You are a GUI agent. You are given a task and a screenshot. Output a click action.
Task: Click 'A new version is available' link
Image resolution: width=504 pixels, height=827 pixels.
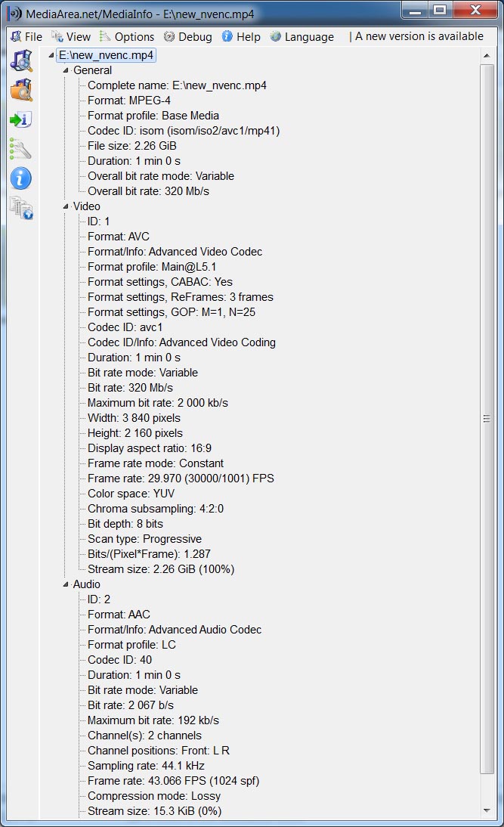coord(419,36)
